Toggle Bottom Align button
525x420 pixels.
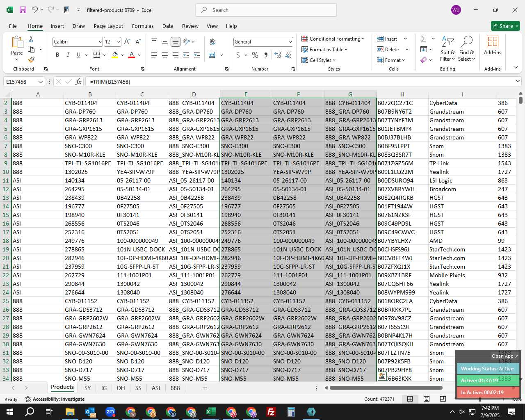(175, 42)
